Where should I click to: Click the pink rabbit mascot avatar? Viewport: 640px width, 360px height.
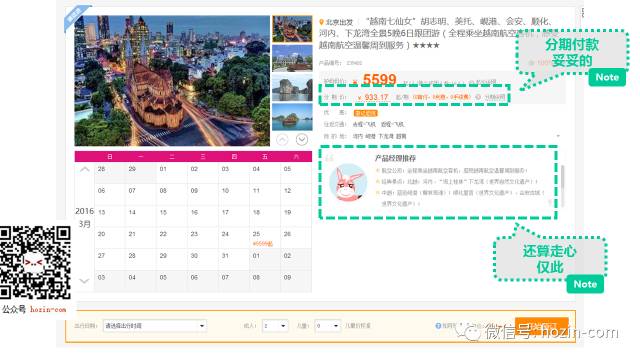(x=348, y=182)
